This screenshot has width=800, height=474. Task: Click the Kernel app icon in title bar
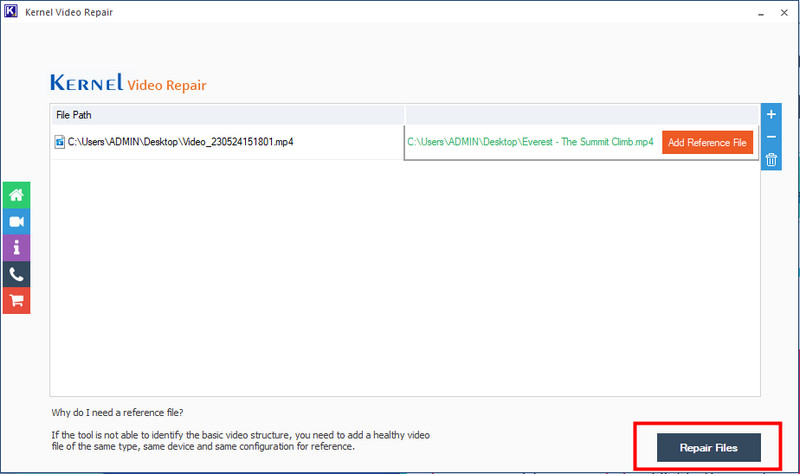click(x=10, y=11)
